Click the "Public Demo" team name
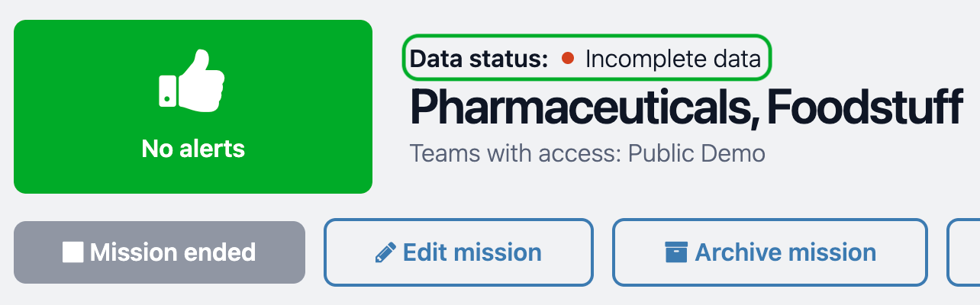Image resolution: width=980 pixels, height=305 pixels. tap(696, 153)
